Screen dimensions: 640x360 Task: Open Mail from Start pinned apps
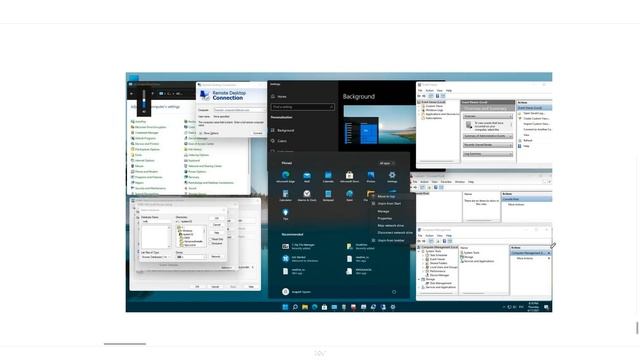click(x=307, y=176)
